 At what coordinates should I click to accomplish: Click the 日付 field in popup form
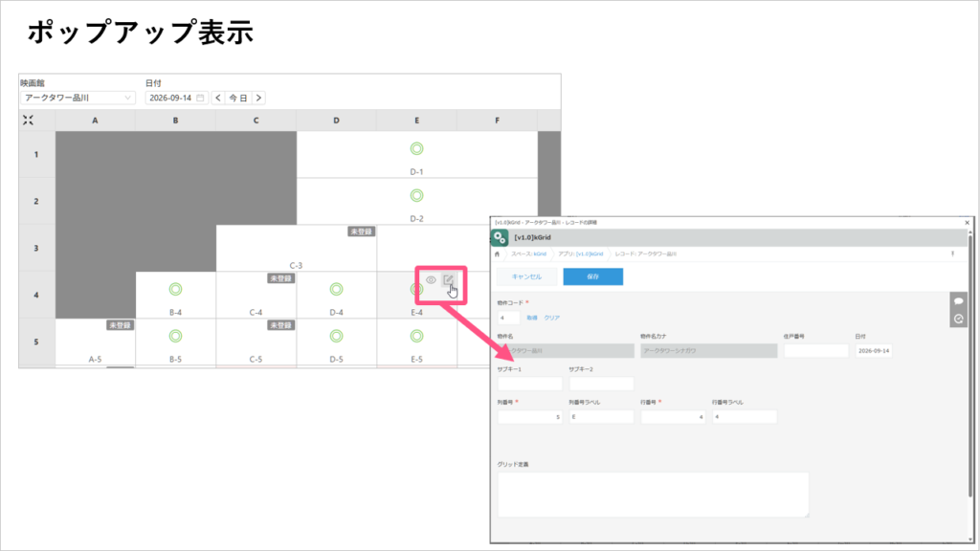(874, 351)
